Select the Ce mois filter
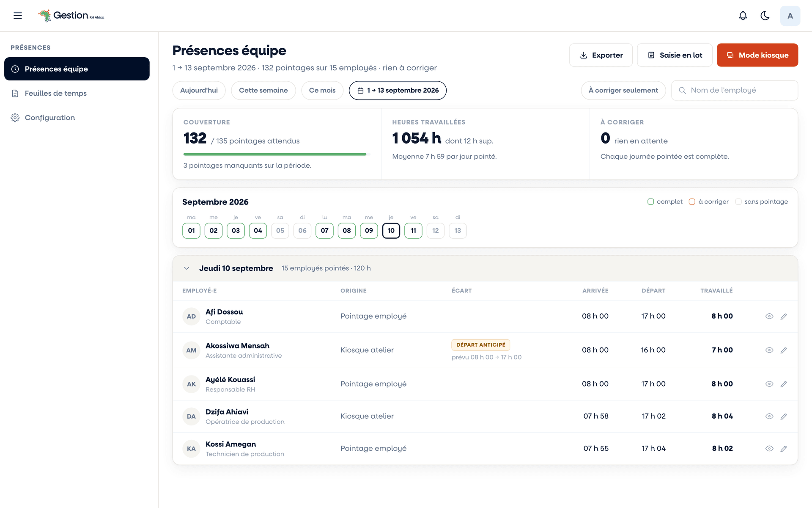 [322, 90]
